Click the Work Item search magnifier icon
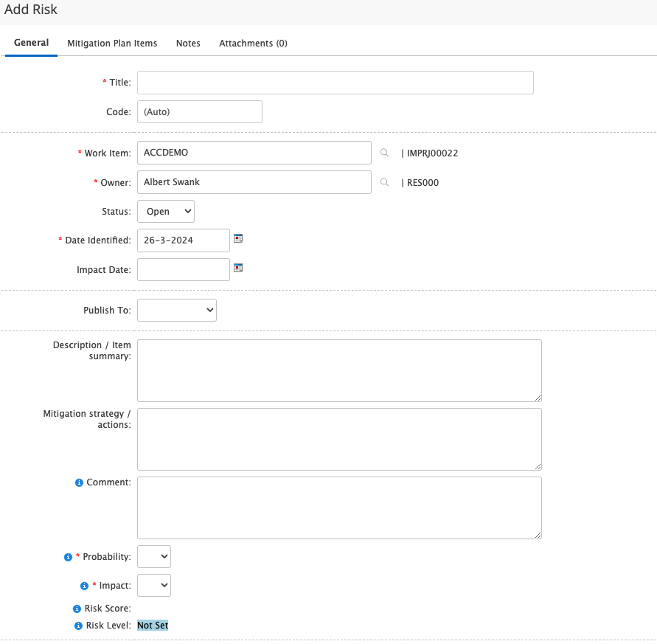657x644 pixels. coord(384,153)
